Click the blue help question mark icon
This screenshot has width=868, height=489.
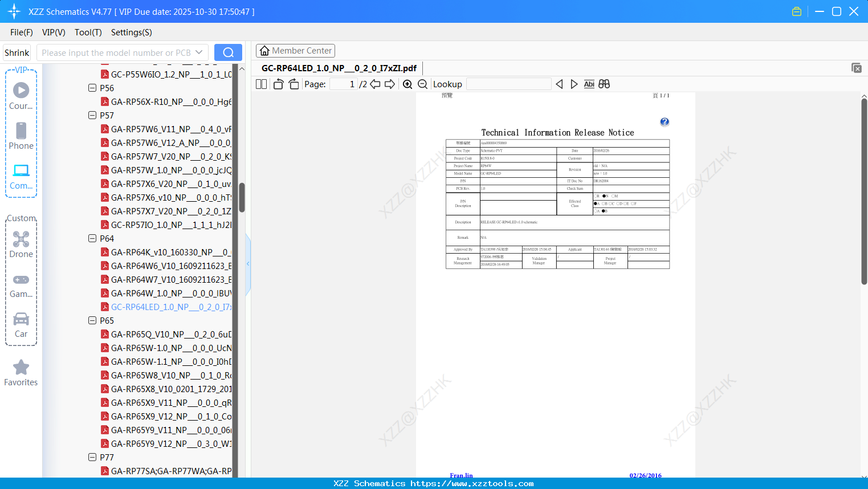(665, 122)
